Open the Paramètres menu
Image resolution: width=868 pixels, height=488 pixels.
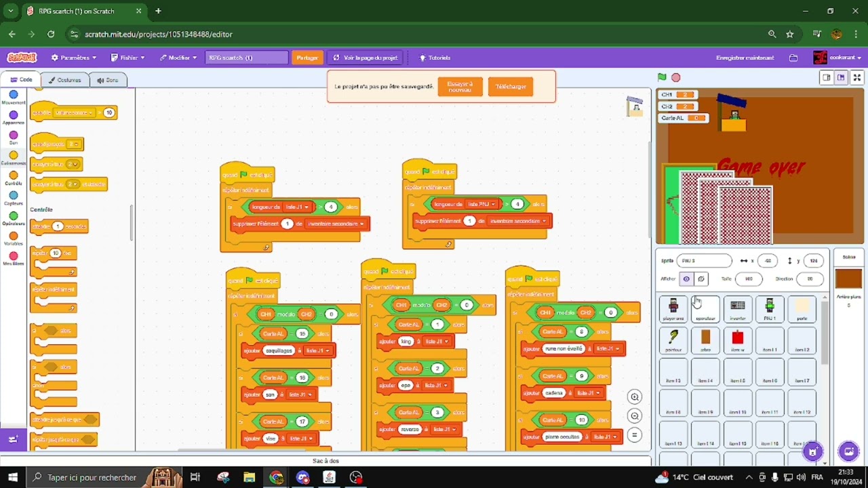74,58
